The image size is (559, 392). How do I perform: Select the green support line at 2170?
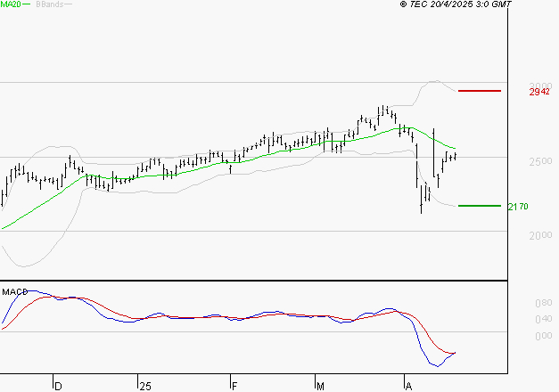pyautogui.click(x=479, y=206)
